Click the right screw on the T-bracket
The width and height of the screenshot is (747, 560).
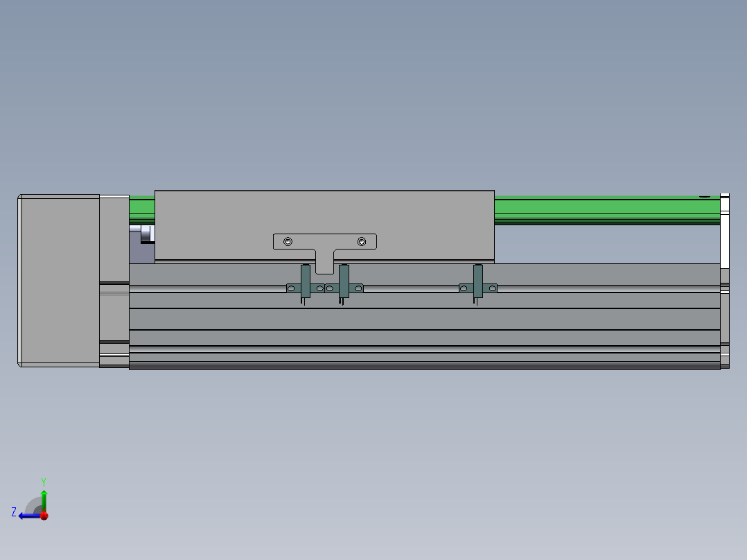pos(362,242)
